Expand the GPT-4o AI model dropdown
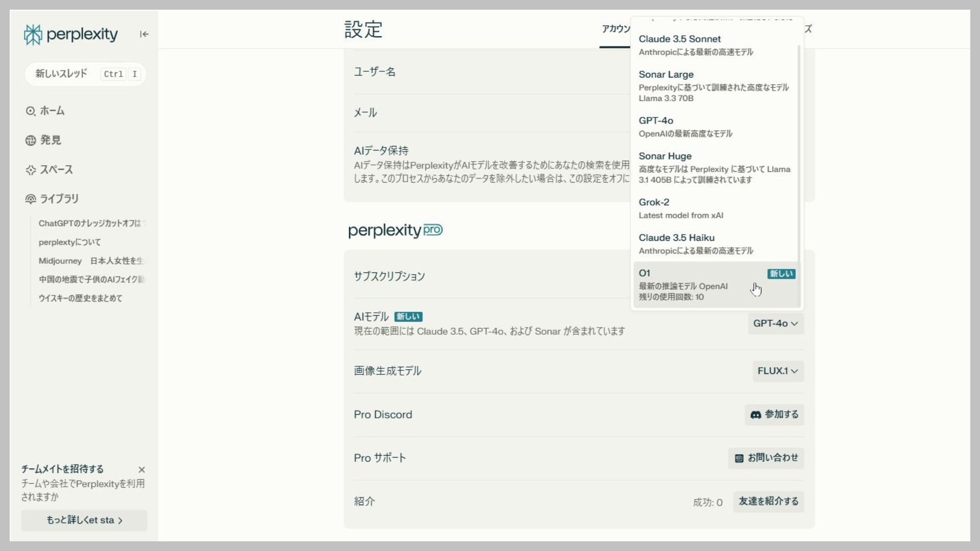This screenshot has height=551, width=980. coord(775,323)
